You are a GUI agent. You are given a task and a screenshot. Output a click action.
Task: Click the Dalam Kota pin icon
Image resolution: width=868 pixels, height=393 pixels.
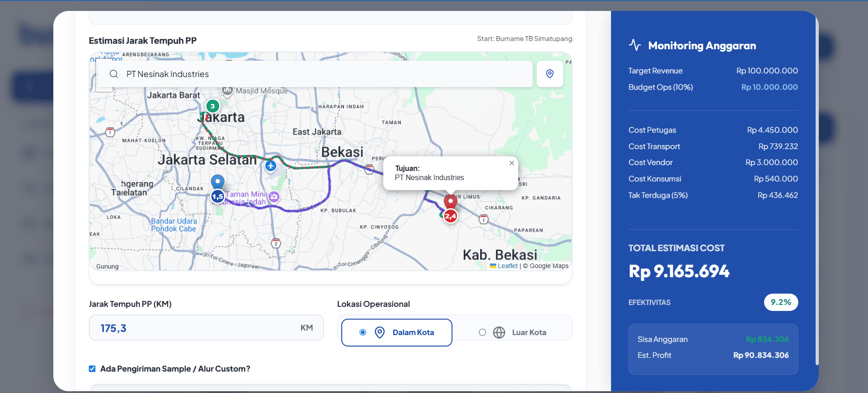pos(380,332)
